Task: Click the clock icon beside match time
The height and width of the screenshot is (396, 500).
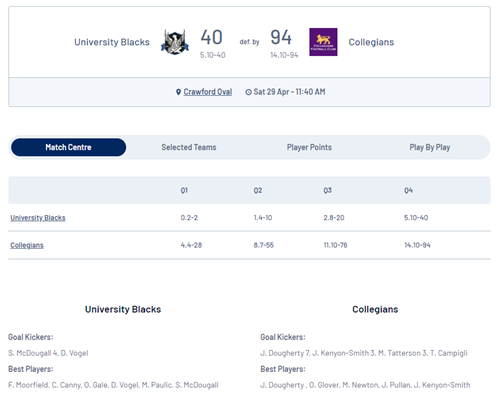Action: point(248,92)
